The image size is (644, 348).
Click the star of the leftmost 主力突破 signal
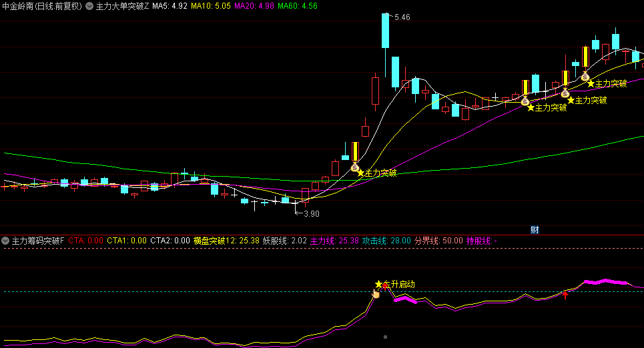click(x=361, y=173)
